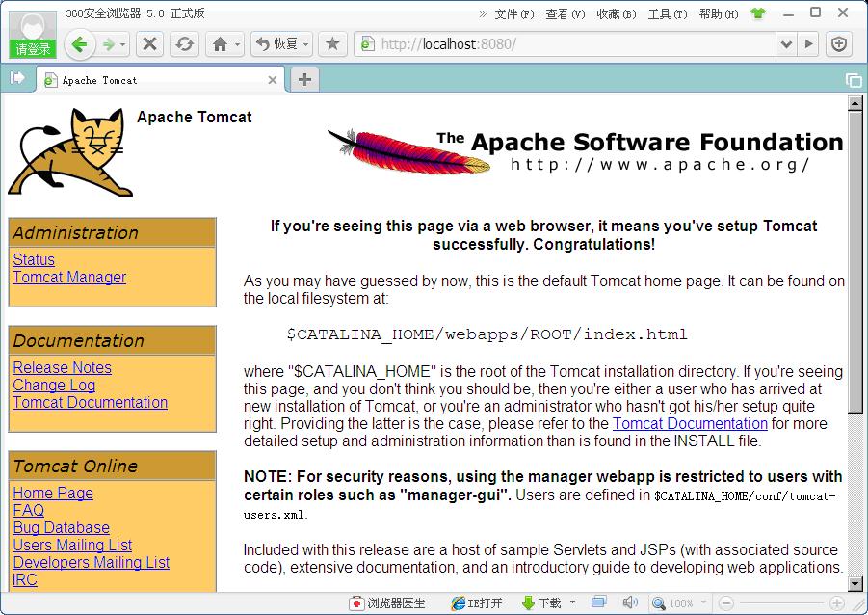The height and width of the screenshot is (615, 868).
Task: Open the Home Page link
Action: [53, 493]
